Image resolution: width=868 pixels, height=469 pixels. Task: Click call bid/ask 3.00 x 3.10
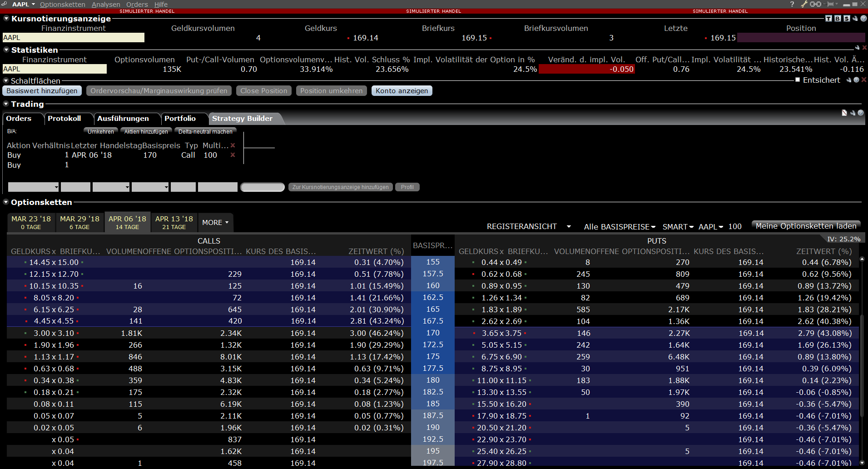(x=54, y=333)
